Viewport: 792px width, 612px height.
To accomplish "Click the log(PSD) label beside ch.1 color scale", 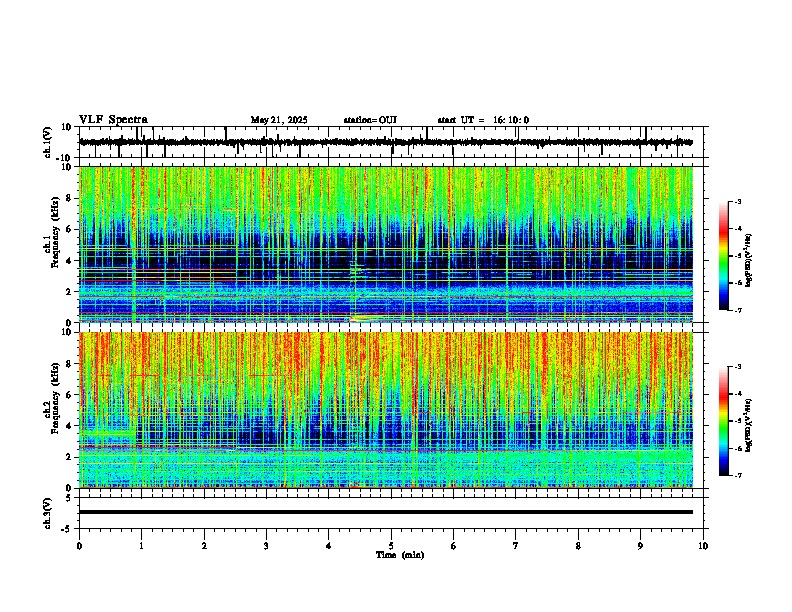I will pos(749,261).
